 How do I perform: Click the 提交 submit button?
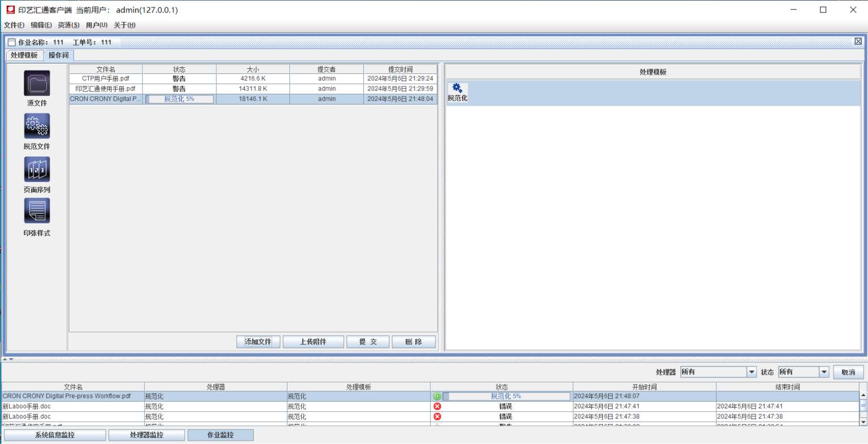pos(368,342)
